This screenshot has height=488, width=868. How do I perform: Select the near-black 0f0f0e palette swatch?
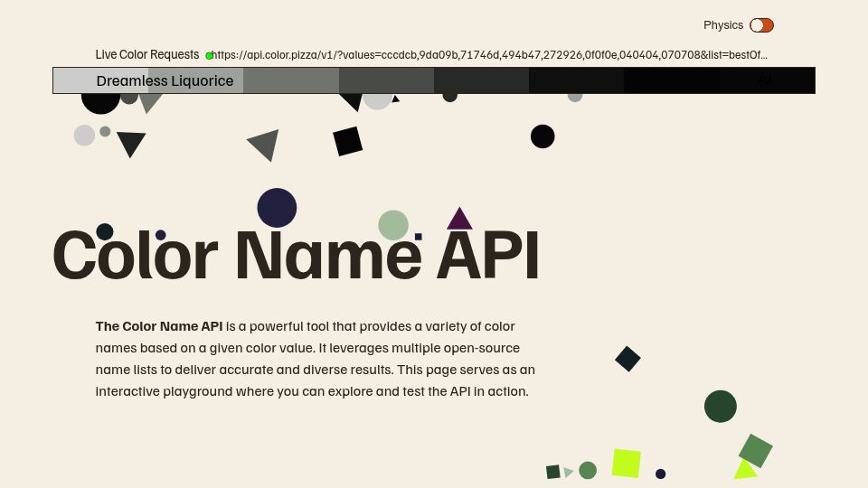[x=577, y=80]
